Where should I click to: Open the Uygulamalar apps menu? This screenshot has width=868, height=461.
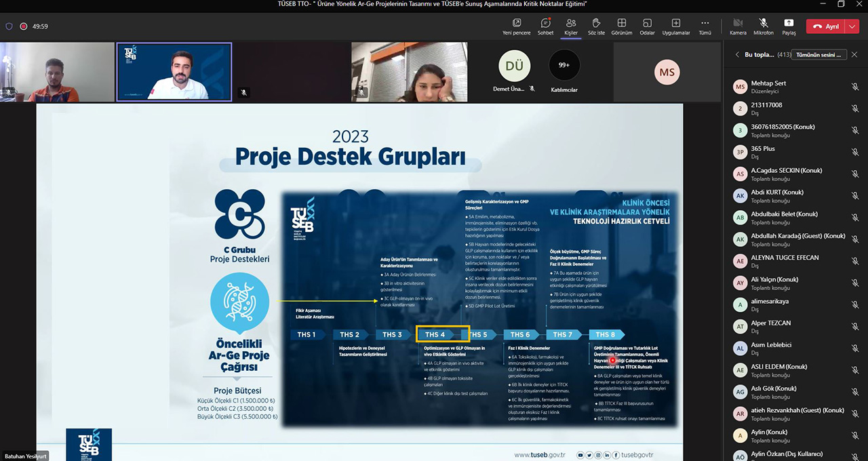675,26
